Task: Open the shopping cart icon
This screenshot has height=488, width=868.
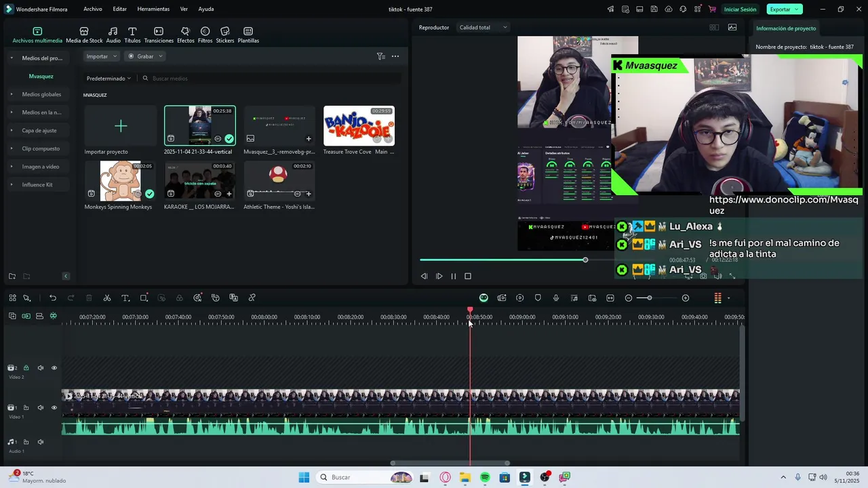Action: coord(712,9)
